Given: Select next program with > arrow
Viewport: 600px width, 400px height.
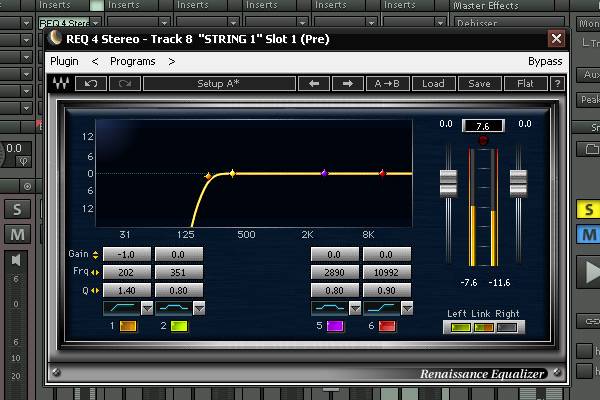Looking at the screenshot, I should 172,61.
